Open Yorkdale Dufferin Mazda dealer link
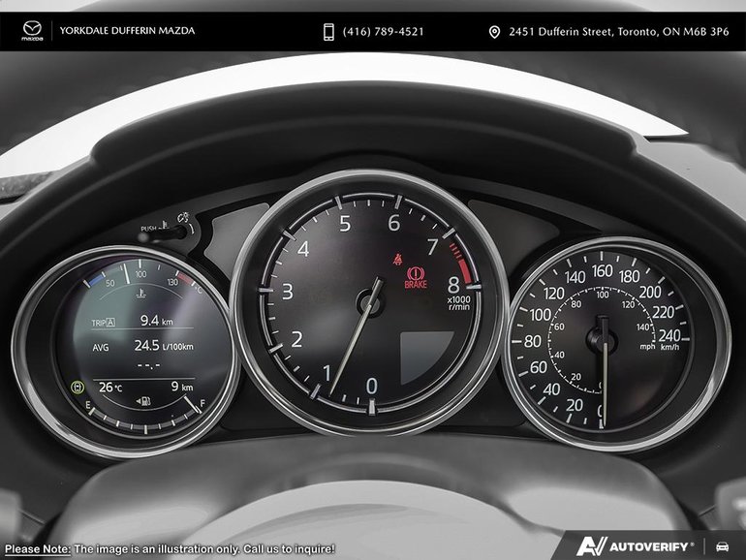The width and height of the screenshot is (746, 560). (127, 31)
